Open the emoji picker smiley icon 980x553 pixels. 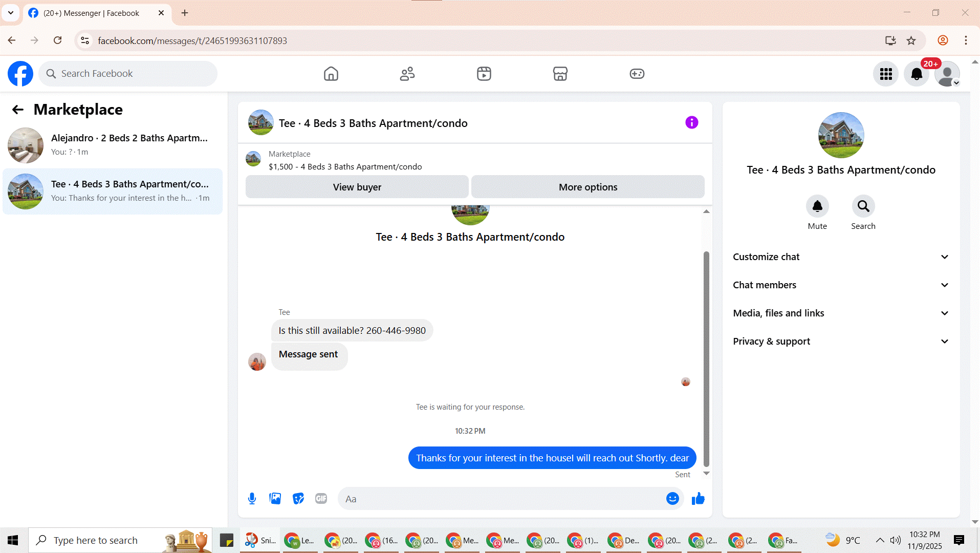(672, 499)
